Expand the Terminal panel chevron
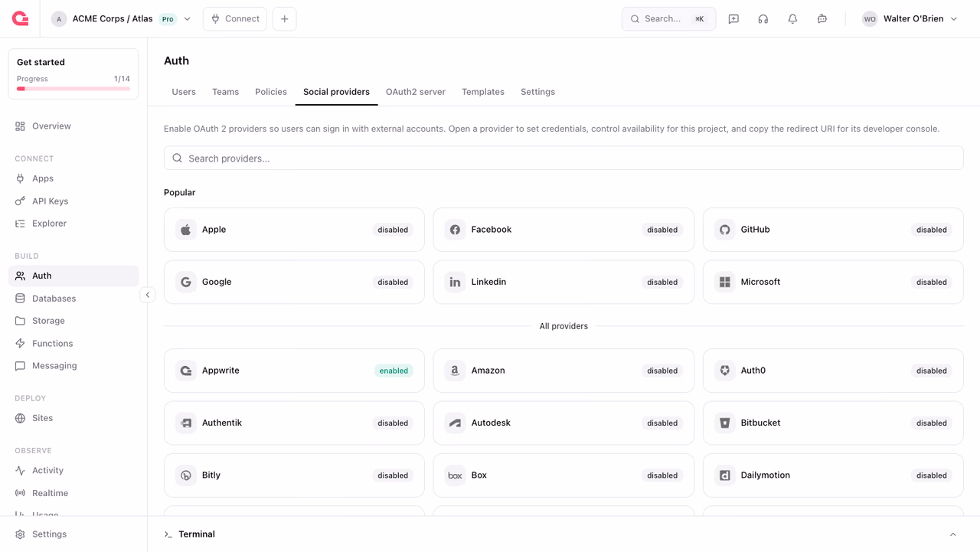 (953, 534)
